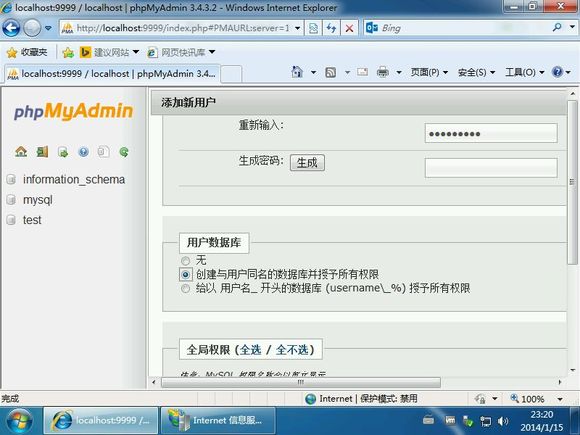The width and height of the screenshot is (580, 435).
Task: Click the Print icon
Action: [382, 72]
